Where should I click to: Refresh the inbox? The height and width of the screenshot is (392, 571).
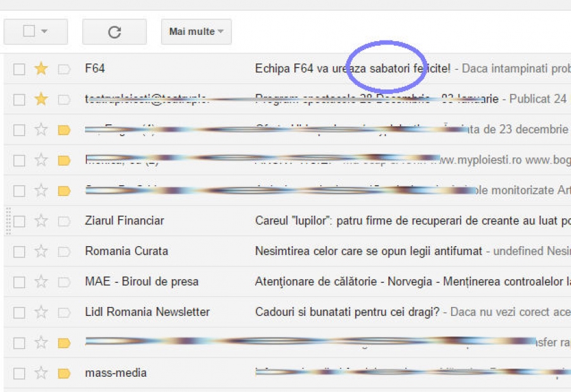click(114, 32)
